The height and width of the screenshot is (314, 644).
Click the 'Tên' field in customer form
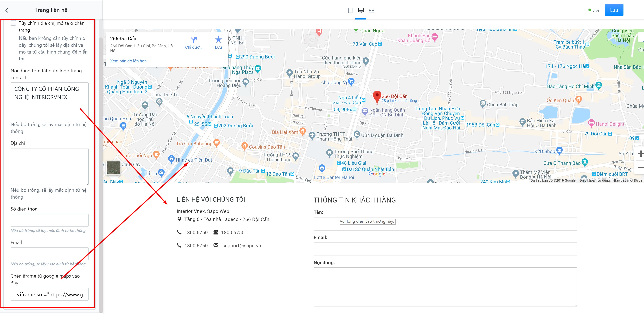(445, 224)
